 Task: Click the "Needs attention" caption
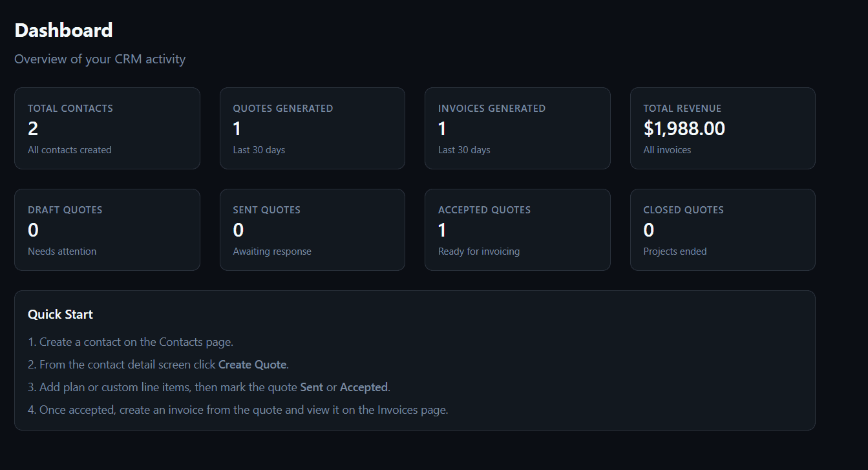click(62, 251)
